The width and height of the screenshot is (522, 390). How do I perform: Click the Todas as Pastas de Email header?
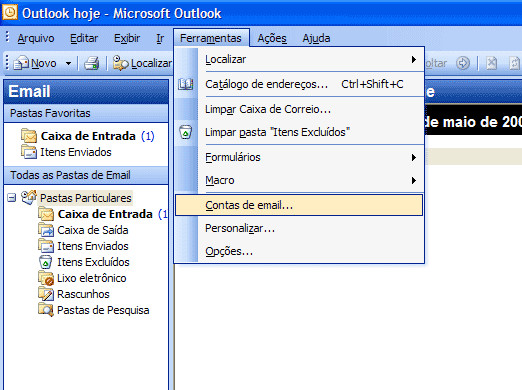(x=86, y=175)
